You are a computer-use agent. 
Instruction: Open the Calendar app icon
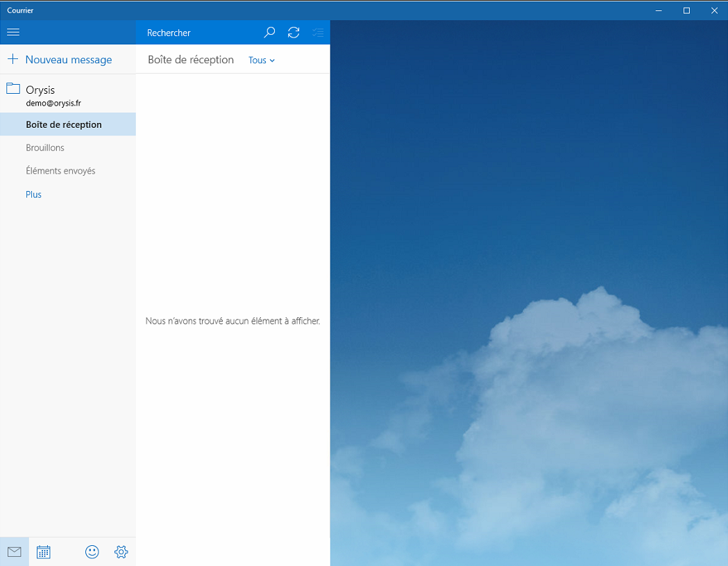pos(44,552)
